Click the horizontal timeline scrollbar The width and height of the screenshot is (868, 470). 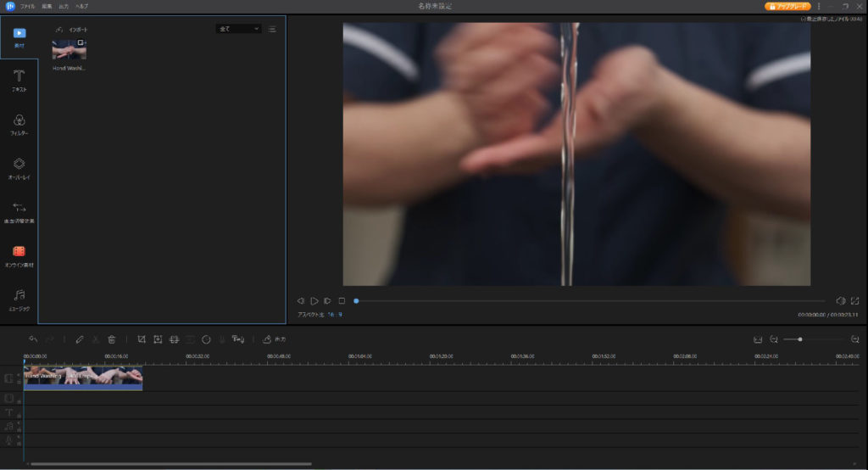171,464
